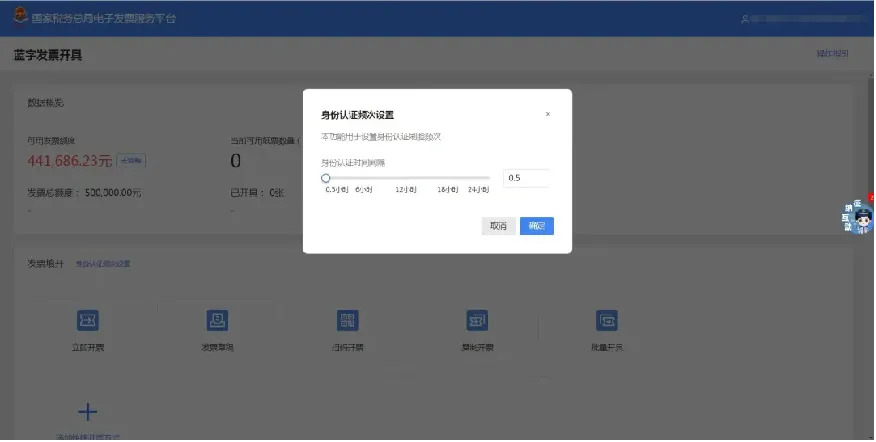The width and height of the screenshot is (876, 442).
Task: Click the 身份认证频次设置 link
Action: pos(103,264)
